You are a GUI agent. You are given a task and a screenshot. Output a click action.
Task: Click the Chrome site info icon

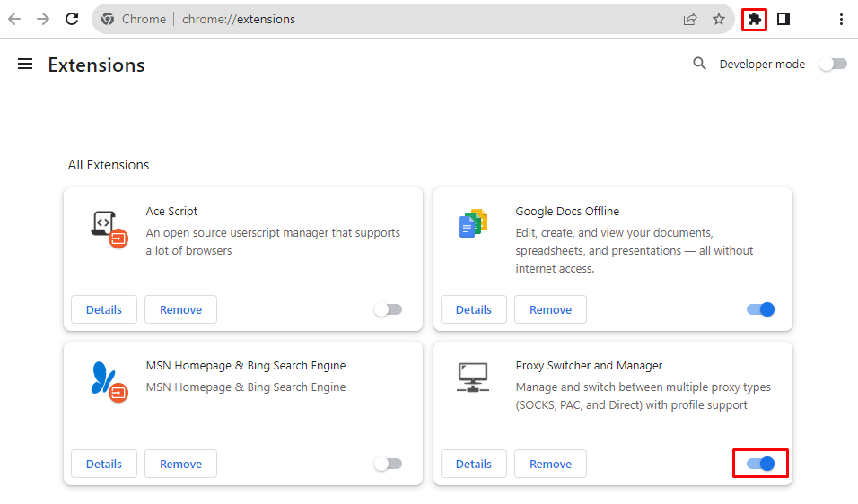(108, 19)
